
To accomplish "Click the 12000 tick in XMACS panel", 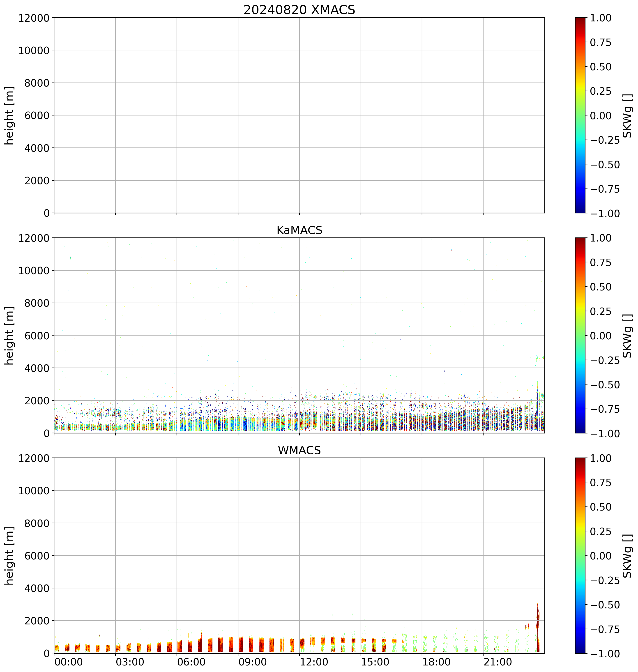I will click(34, 18).
